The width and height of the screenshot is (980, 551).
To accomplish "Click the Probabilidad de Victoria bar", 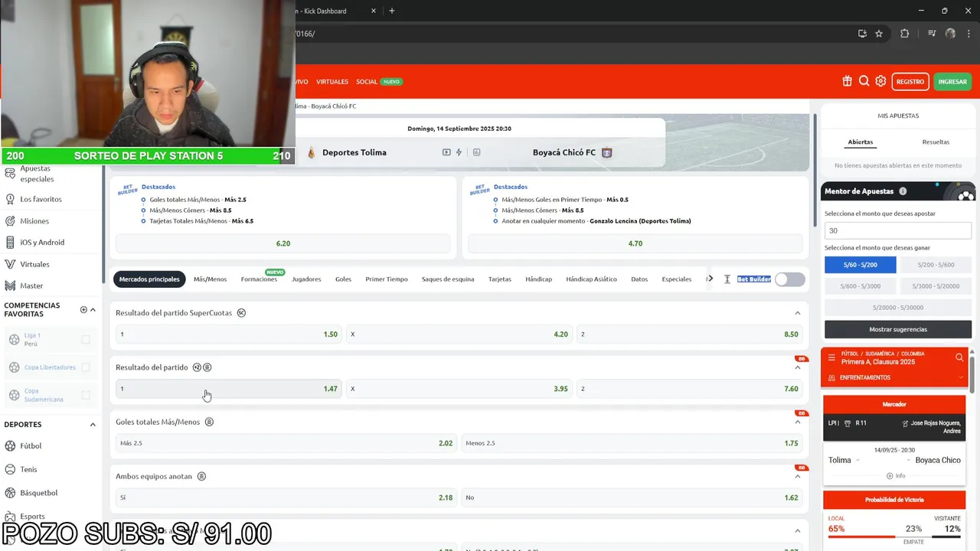I will click(x=894, y=536).
